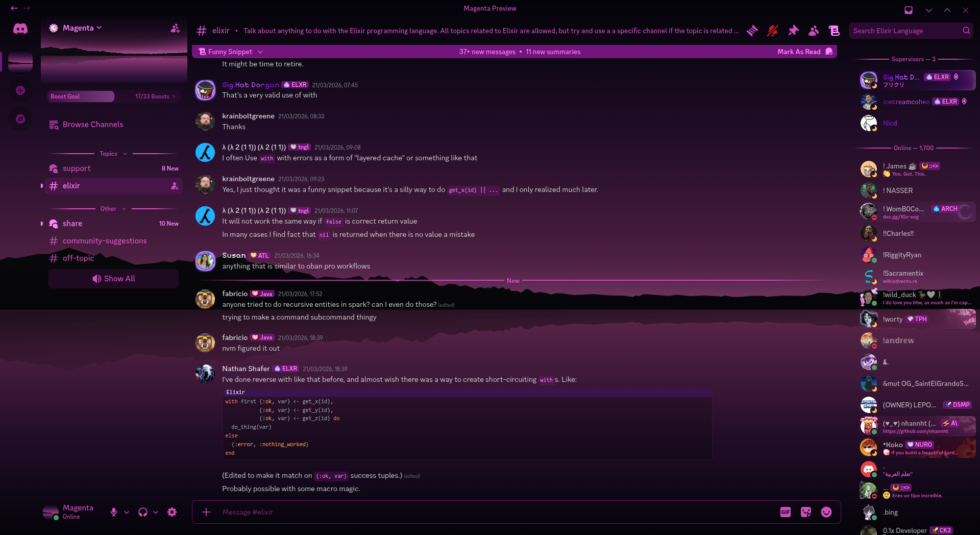Go forward with the forward arrow
This screenshot has height=535, width=980.
click(x=27, y=8)
